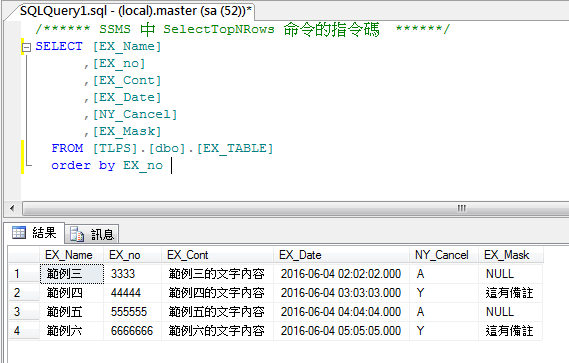Click [EX_Mask] in the query text
The height and width of the screenshot is (363, 569).
127,131
